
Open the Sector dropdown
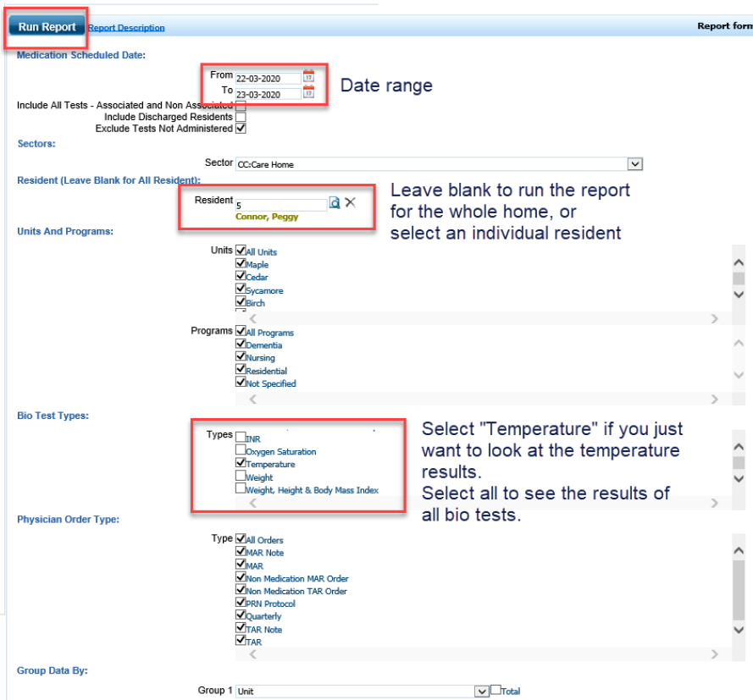coord(635,164)
